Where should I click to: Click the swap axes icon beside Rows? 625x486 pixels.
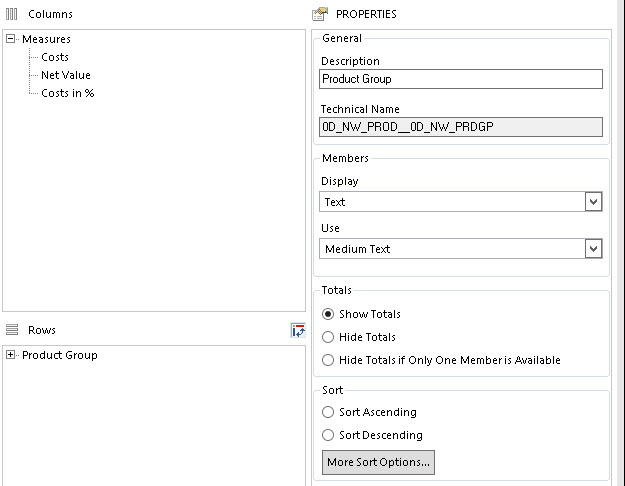click(298, 330)
